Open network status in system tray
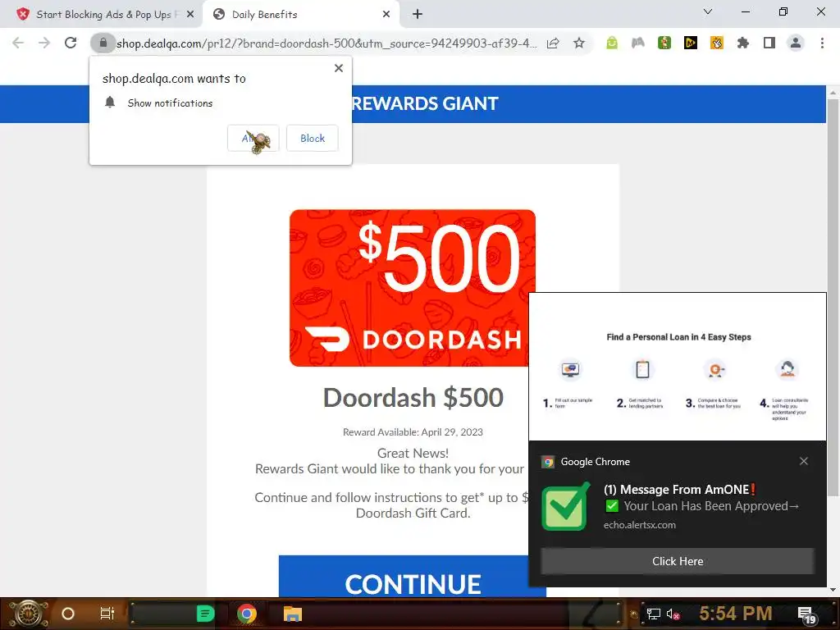 (x=654, y=614)
